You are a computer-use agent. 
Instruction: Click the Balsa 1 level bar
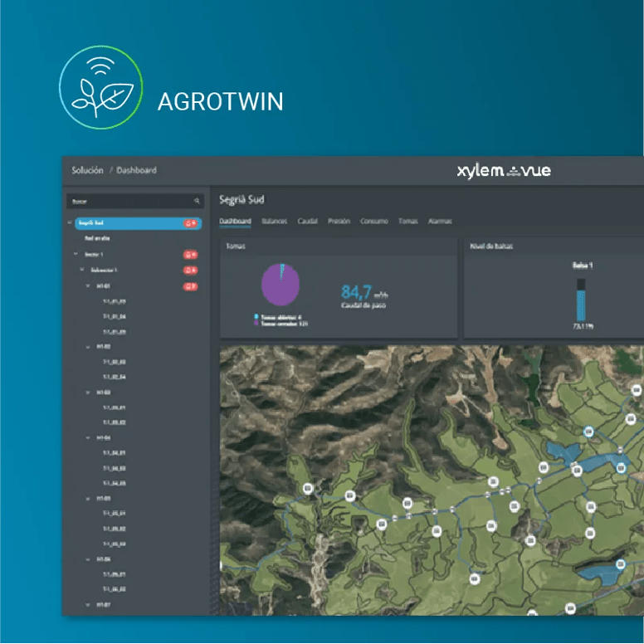pos(581,300)
